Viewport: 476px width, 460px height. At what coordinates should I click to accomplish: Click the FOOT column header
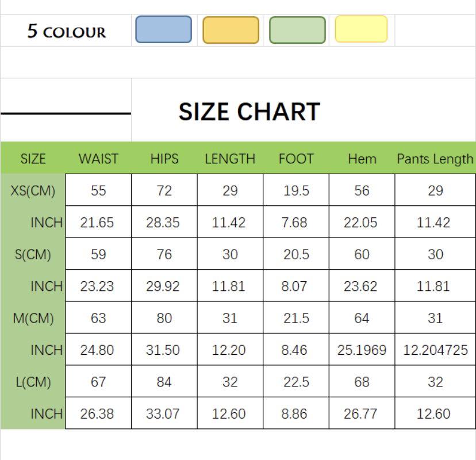point(296,159)
